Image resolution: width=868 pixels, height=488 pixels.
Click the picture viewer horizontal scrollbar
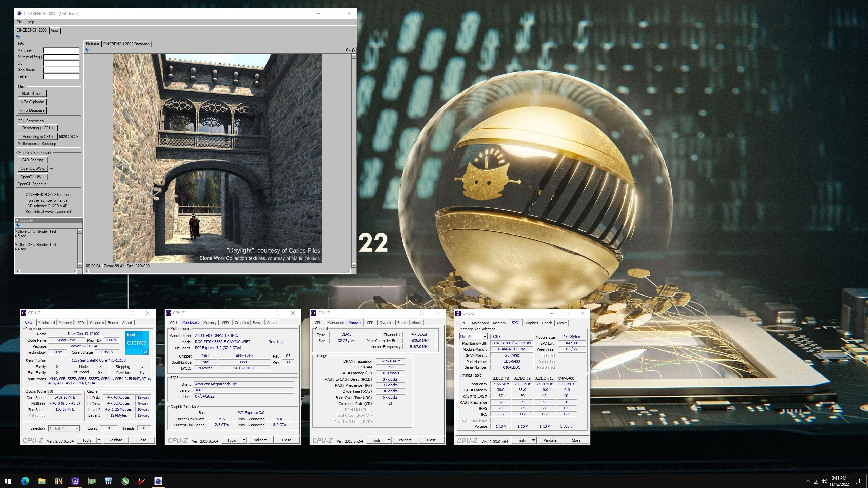(x=217, y=271)
